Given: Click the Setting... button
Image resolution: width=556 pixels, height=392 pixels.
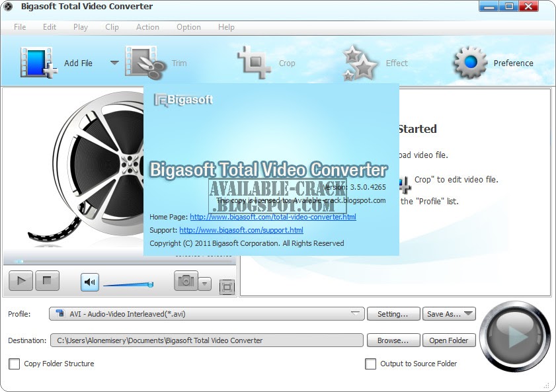Looking at the screenshot, I should point(393,314).
